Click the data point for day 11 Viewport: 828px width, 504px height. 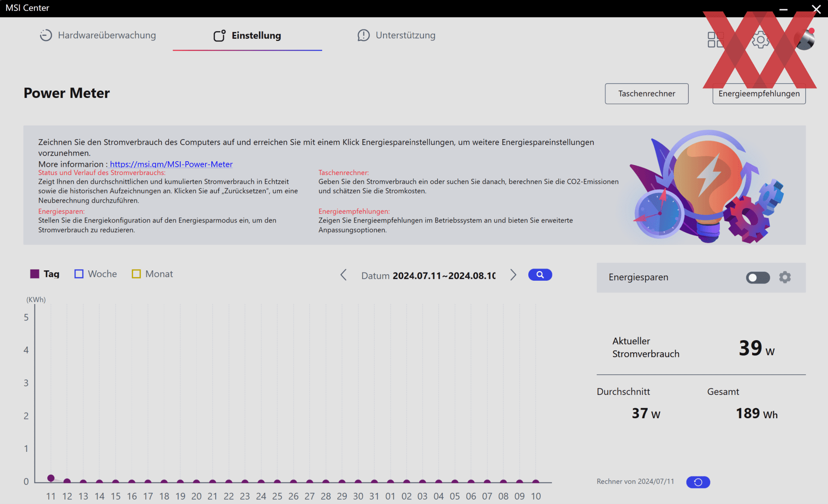(x=51, y=478)
